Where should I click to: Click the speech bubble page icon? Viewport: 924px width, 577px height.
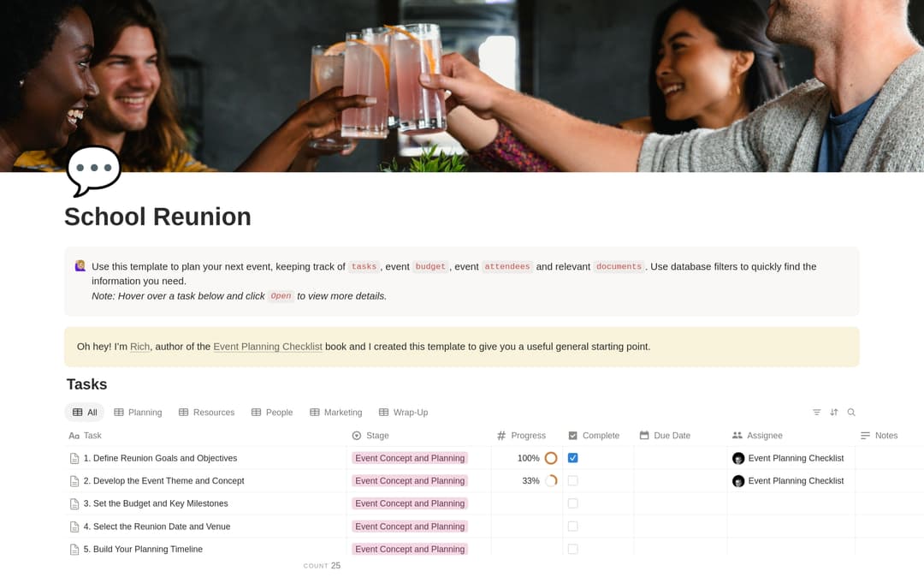tap(94, 170)
